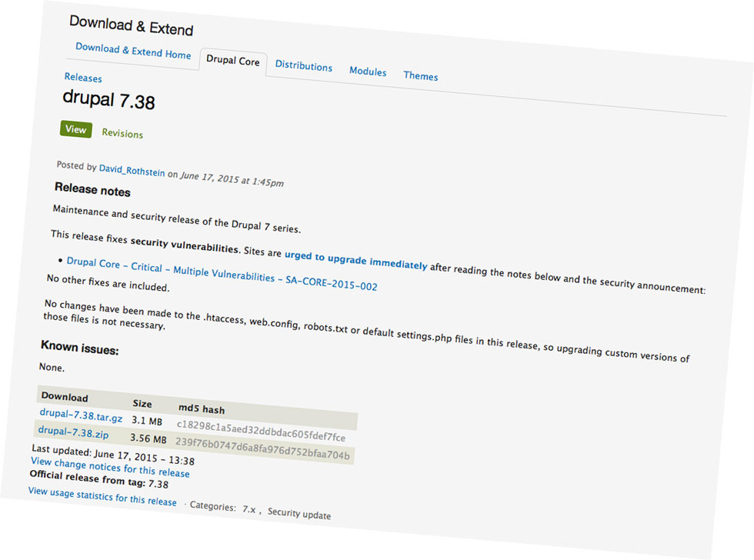754x560 pixels.
Task: Open the SA-CORE-2015-002 security advisory link
Action: point(222,274)
